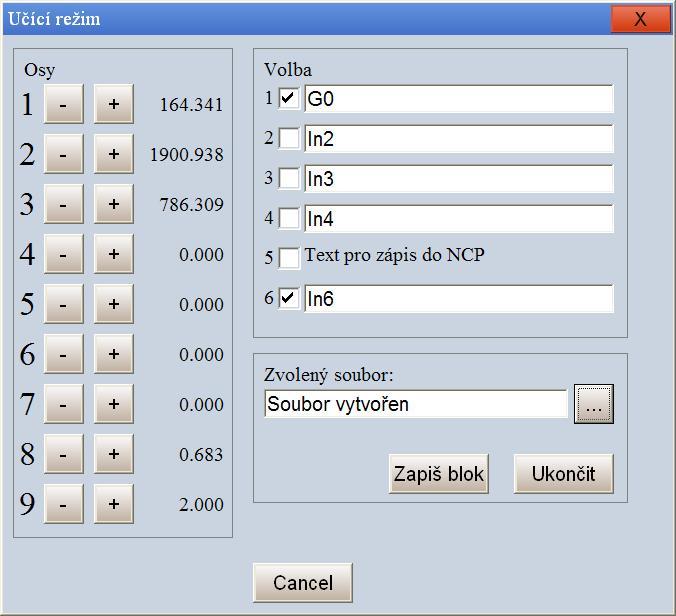Click the Cancel button
The width and height of the screenshot is (676, 616).
(302, 583)
